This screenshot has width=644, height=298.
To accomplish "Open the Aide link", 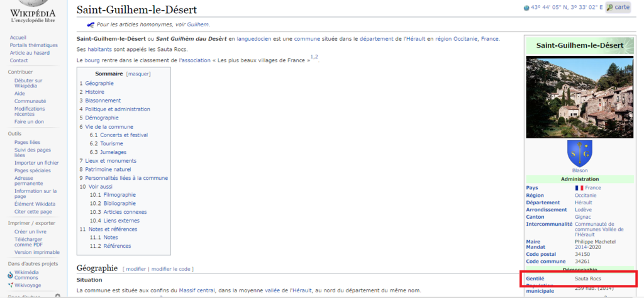I will (19, 94).
